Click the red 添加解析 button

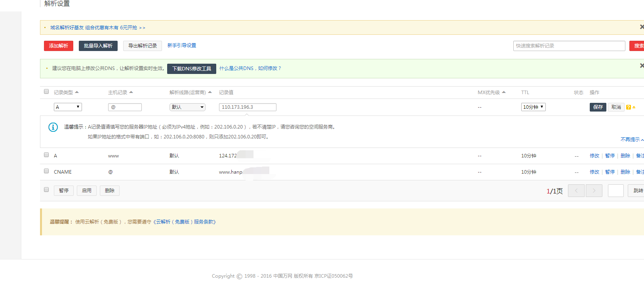[x=59, y=46]
